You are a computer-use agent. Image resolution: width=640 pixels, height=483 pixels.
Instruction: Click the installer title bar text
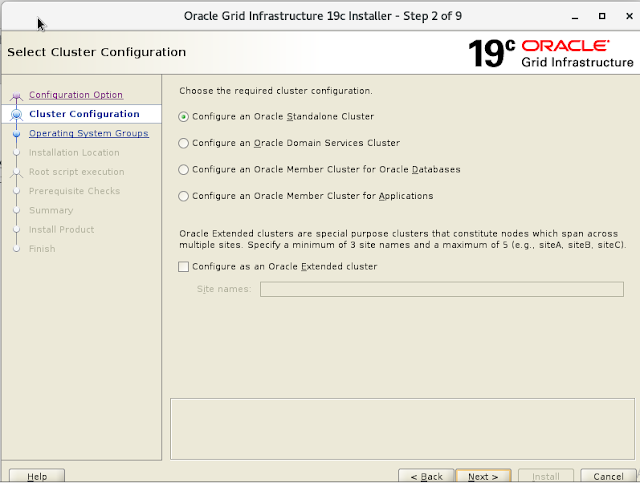(322, 16)
